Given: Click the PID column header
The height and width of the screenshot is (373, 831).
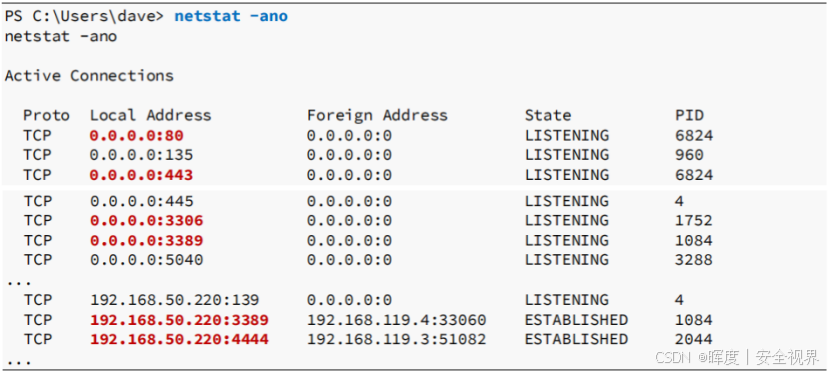Looking at the screenshot, I should click(x=689, y=116).
